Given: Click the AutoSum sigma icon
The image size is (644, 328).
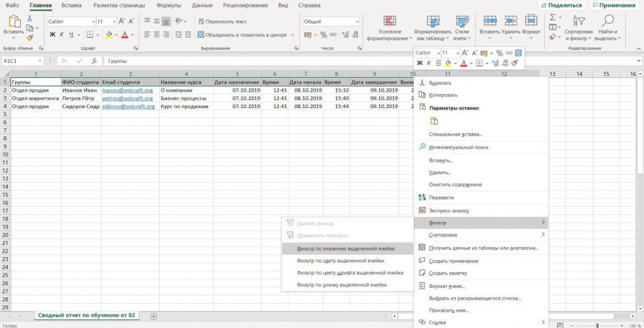Looking at the screenshot, I should tap(553, 18).
